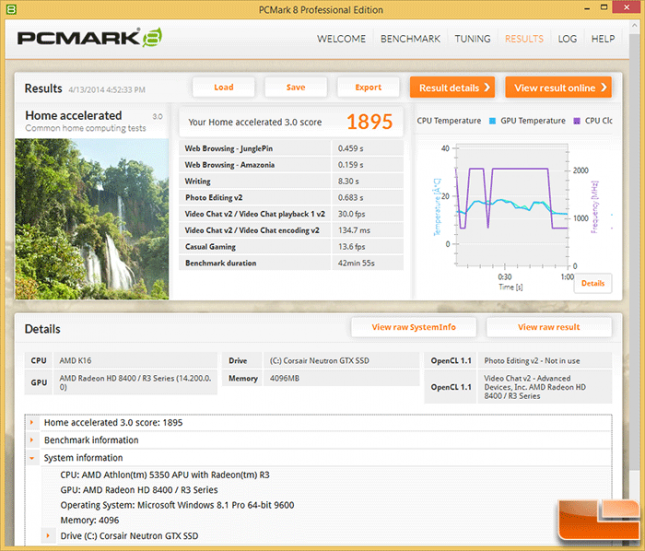The image size is (645, 551).
Task: Select Photo Editing v2 row
Action: (291, 198)
